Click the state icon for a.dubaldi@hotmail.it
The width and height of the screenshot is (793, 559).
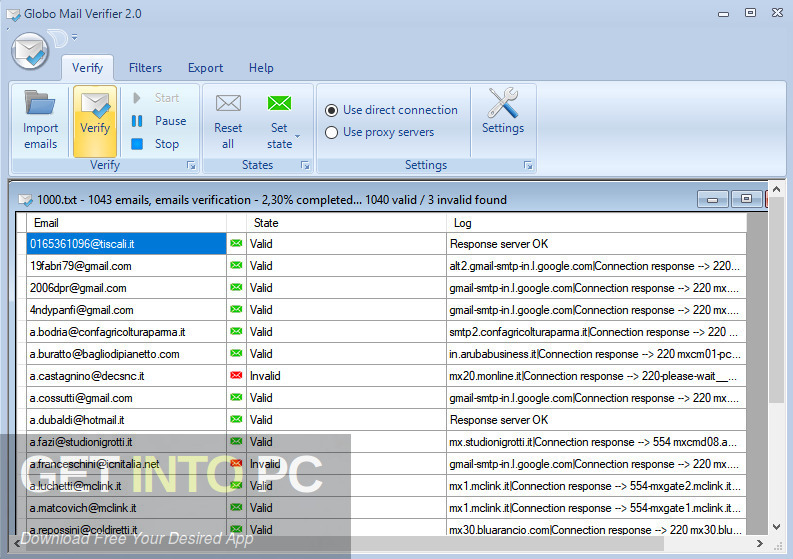pyautogui.click(x=236, y=419)
